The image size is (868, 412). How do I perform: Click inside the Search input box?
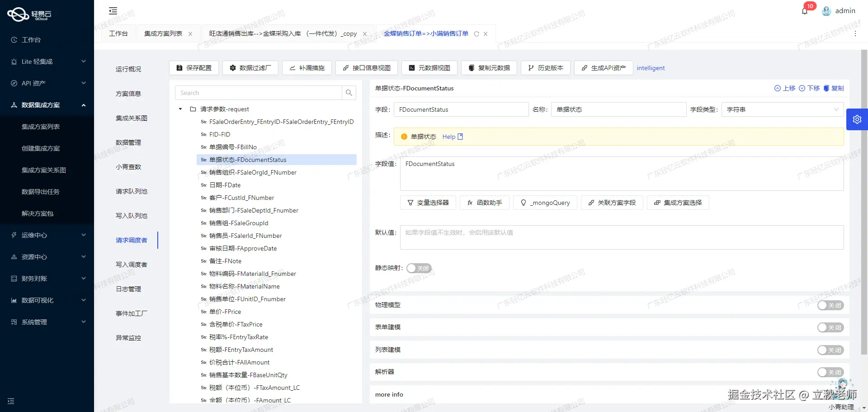pos(258,93)
